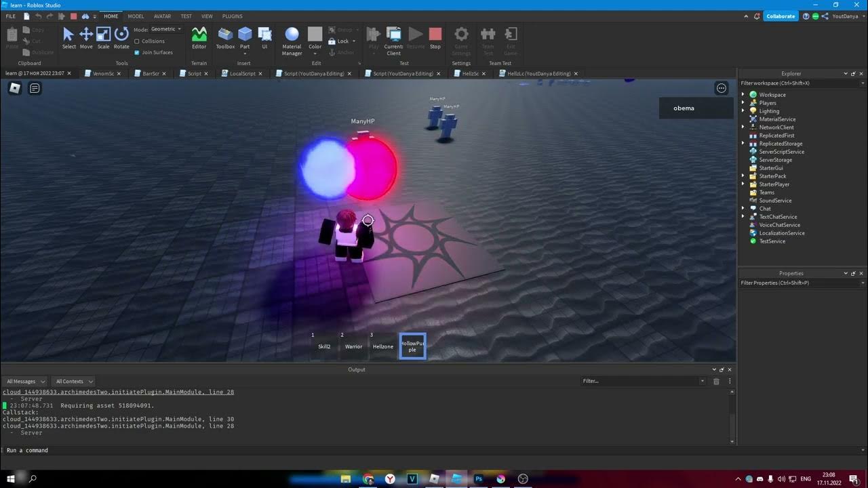Clear output with the trash icon

[716, 382]
